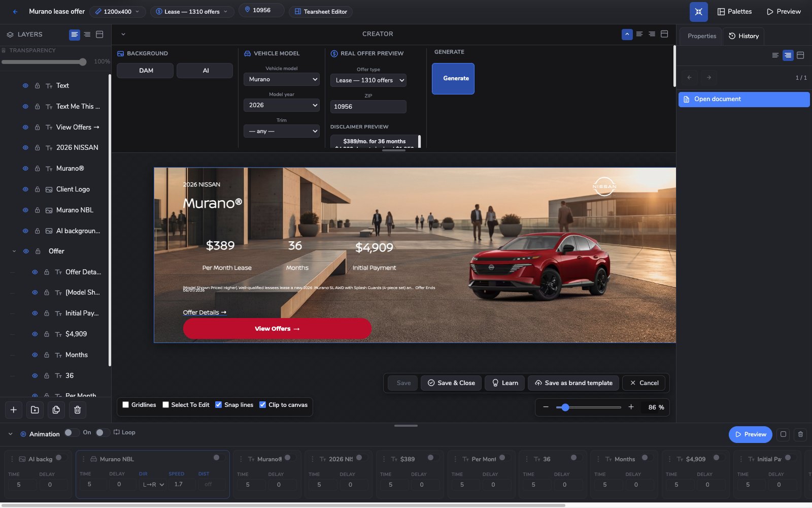Click the add group folder icon

(x=35, y=410)
